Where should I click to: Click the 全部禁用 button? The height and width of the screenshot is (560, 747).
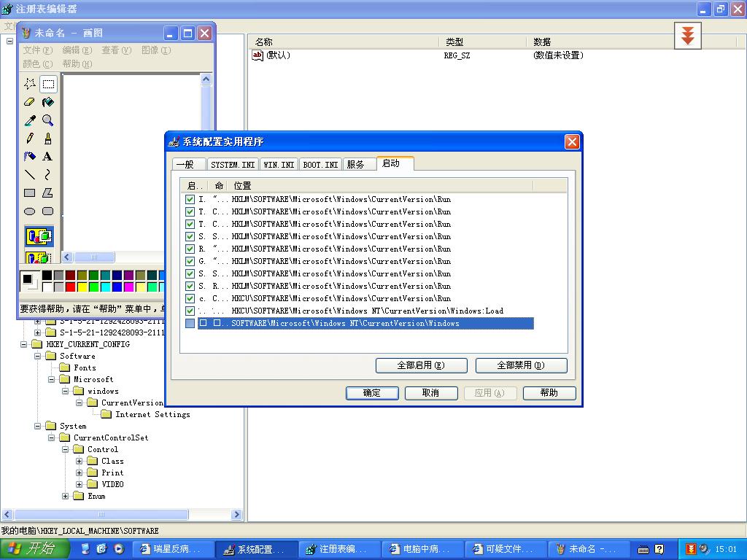pos(521,366)
